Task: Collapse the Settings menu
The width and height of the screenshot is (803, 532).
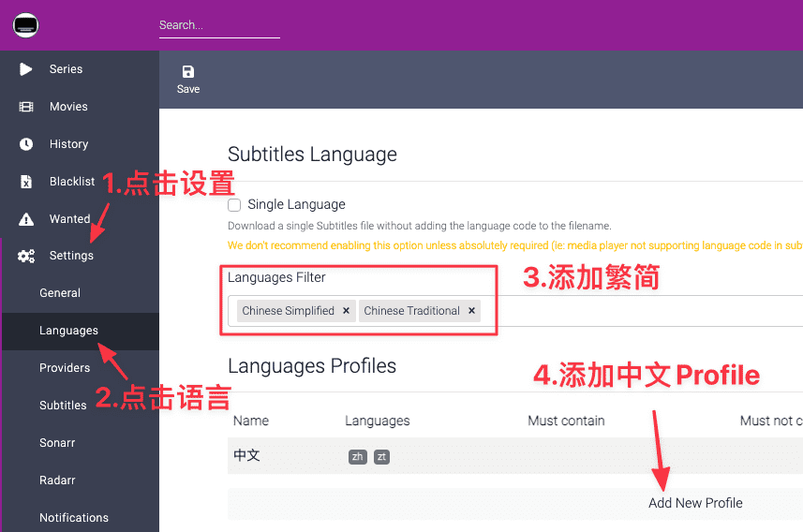Action: 71,256
